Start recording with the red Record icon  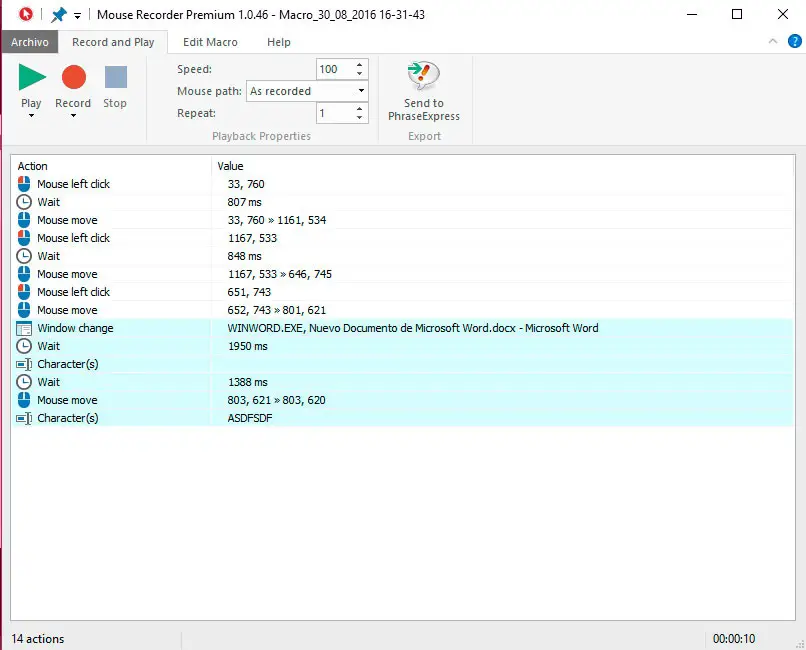pos(74,77)
